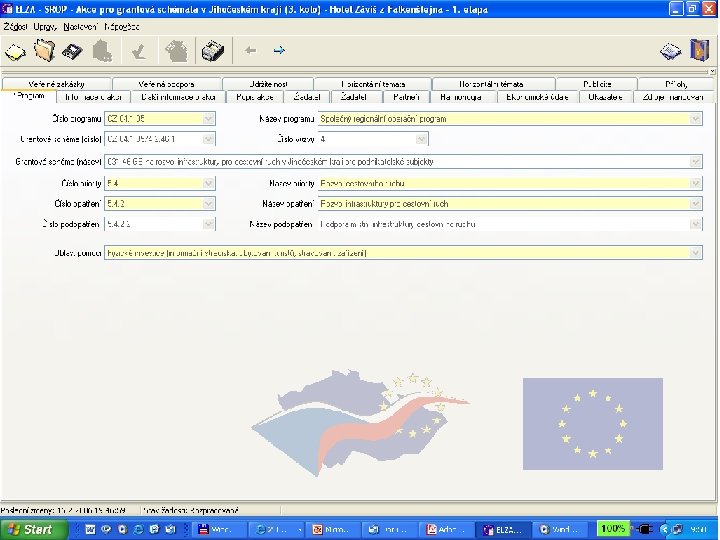Switch to the Informace o akci tab

pyautogui.click(x=93, y=97)
